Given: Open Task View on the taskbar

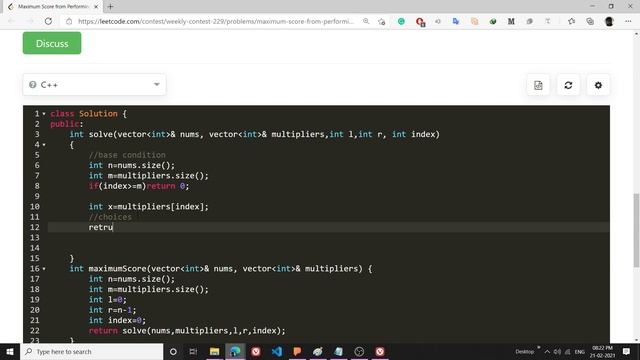Looking at the screenshot, I should pyautogui.click(x=193, y=351).
